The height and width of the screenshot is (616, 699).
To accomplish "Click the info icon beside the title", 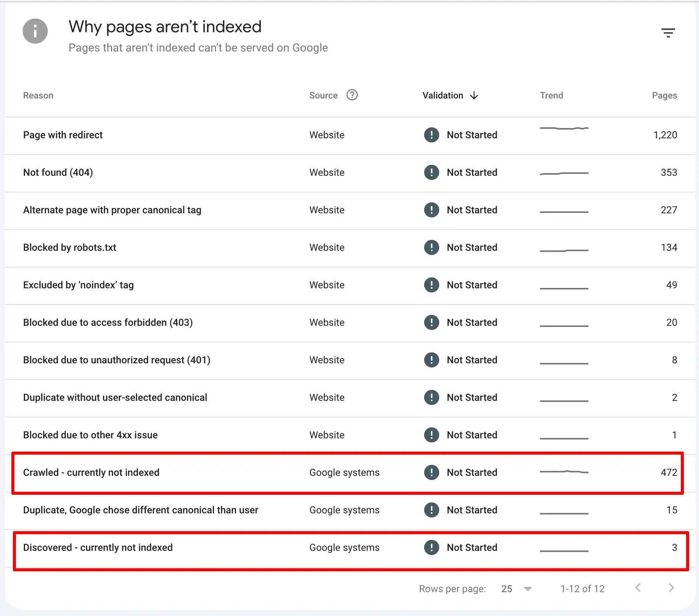I will pos(35,31).
